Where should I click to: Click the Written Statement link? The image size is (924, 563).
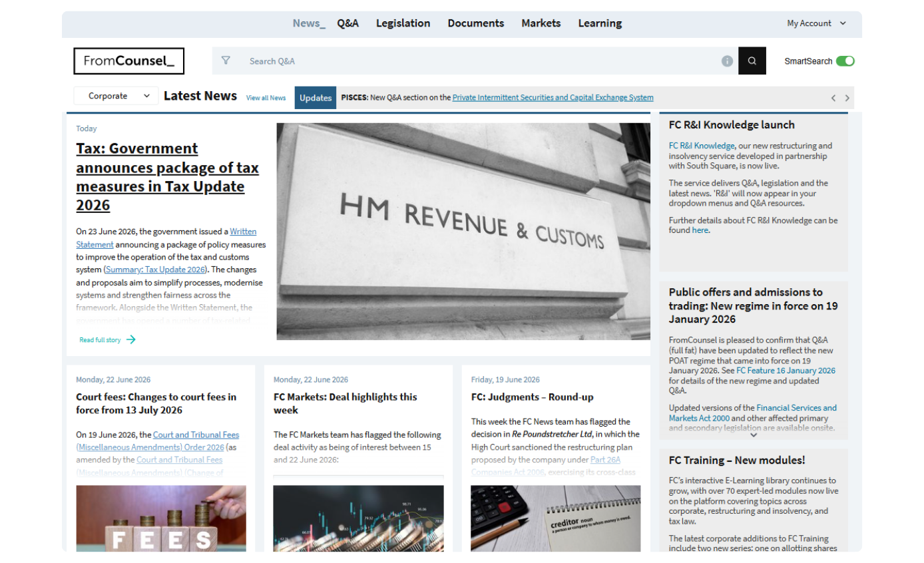tap(166, 238)
